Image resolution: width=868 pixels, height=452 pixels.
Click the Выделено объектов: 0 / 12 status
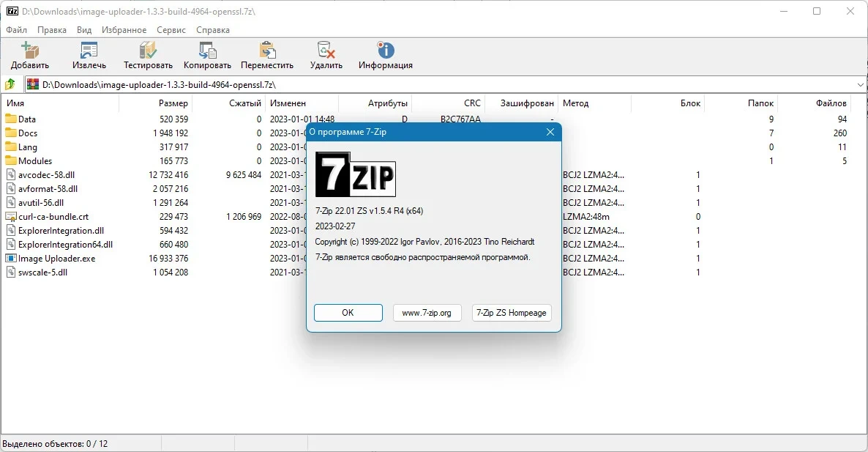tap(55, 444)
